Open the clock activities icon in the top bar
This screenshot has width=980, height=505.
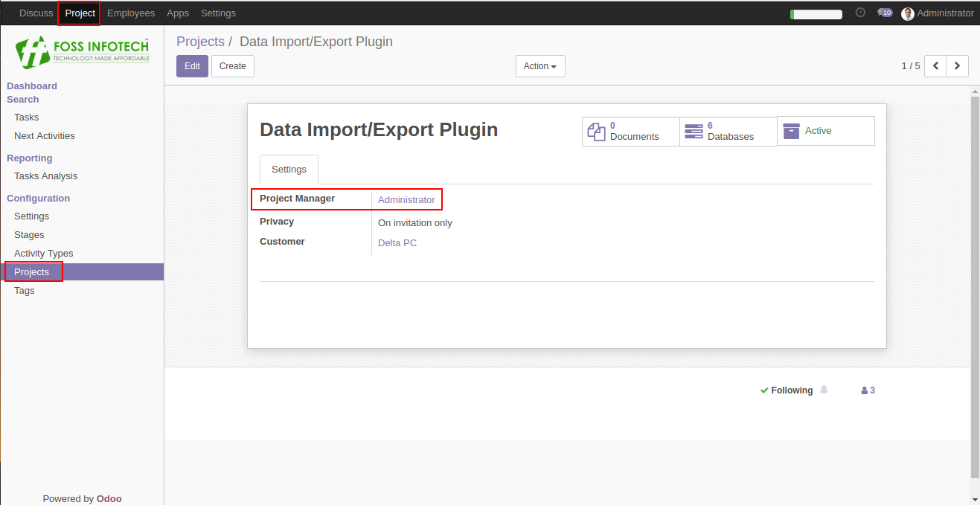(860, 13)
